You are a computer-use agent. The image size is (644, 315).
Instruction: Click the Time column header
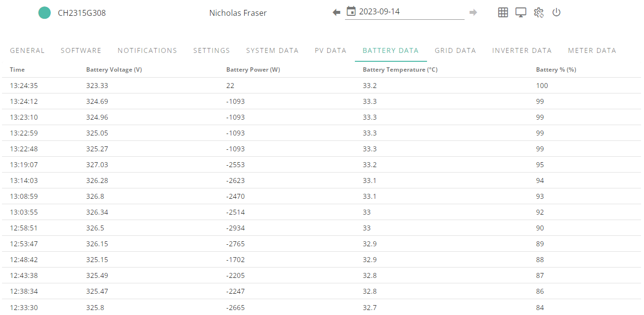[x=17, y=70]
